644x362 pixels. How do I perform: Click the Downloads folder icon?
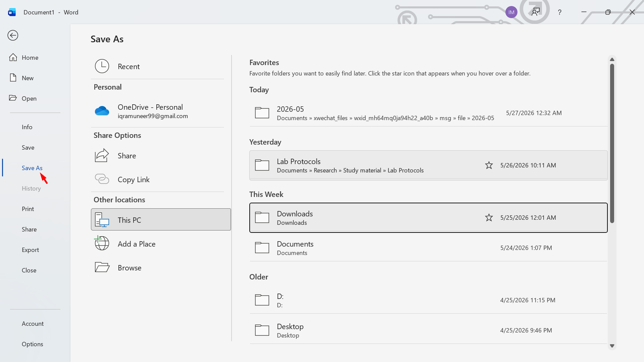(x=262, y=217)
